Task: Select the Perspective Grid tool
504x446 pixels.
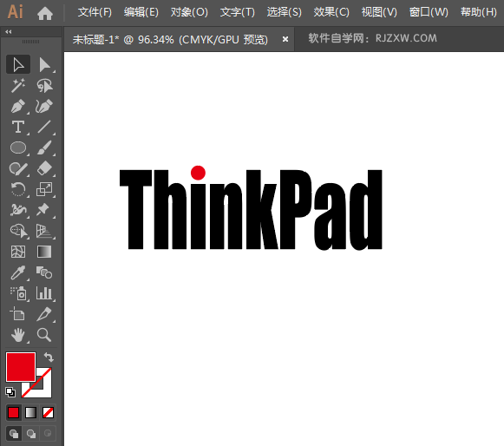Action: tap(44, 231)
